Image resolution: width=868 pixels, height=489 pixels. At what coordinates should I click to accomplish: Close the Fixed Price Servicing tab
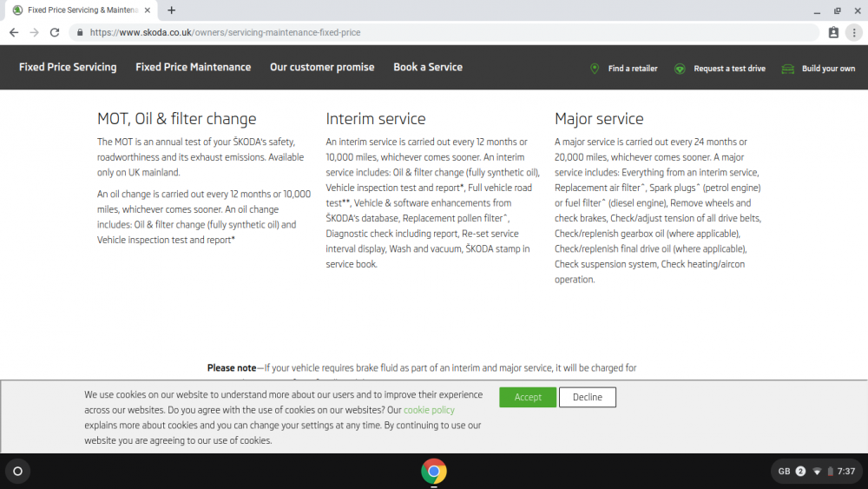pos(148,10)
